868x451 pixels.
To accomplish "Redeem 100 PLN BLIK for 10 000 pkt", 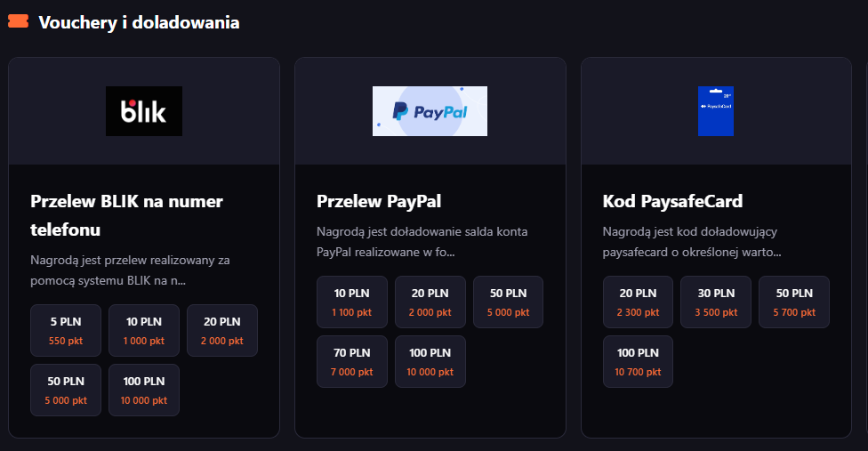I will [x=144, y=390].
